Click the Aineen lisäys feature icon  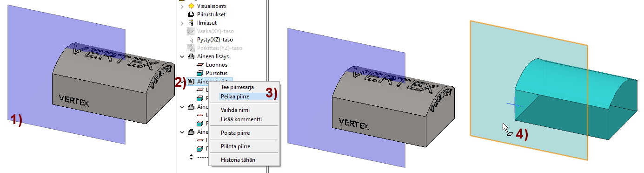tap(191, 56)
